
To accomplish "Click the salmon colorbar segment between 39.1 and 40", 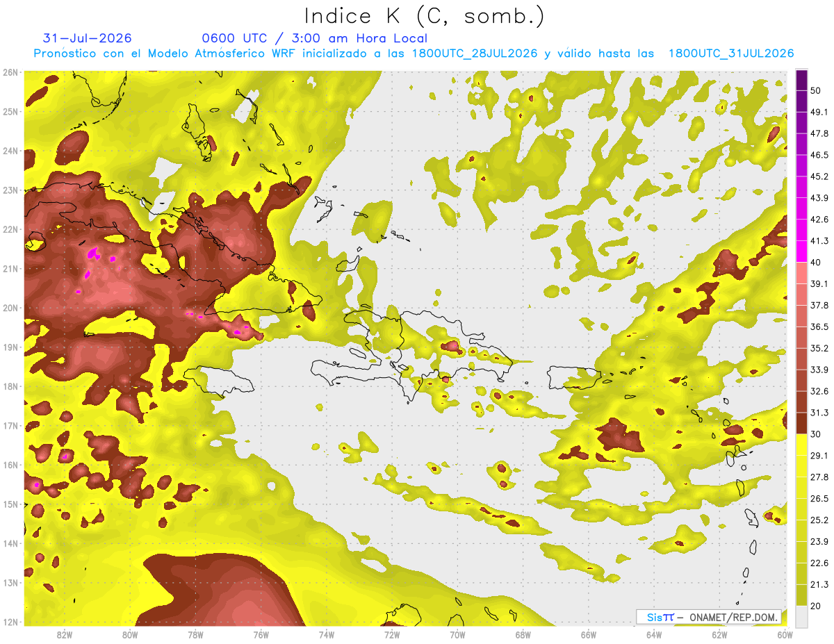I will (801, 272).
